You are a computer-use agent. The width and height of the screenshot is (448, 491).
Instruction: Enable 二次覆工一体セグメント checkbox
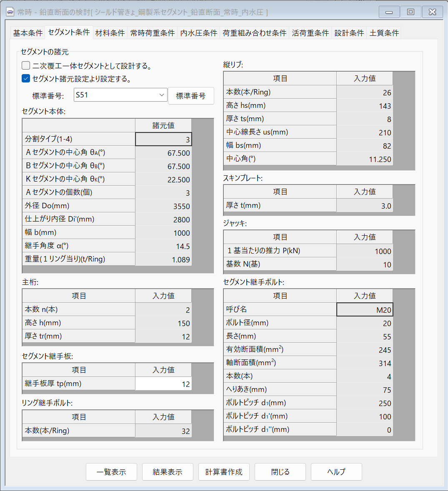[26, 65]
